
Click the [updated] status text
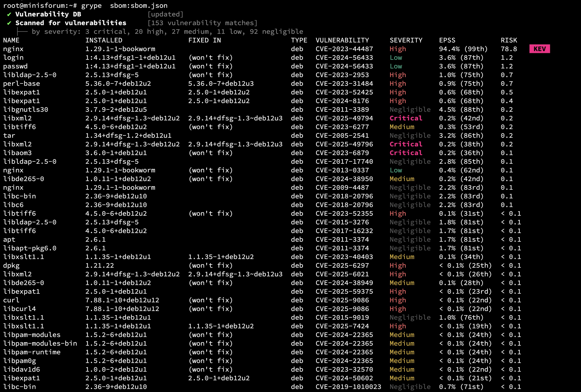165,14
